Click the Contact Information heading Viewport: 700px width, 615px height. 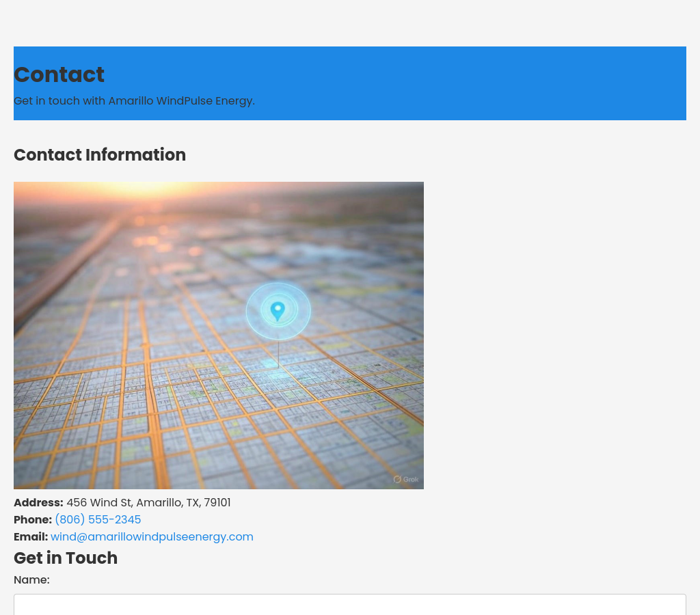pos(100,155)
